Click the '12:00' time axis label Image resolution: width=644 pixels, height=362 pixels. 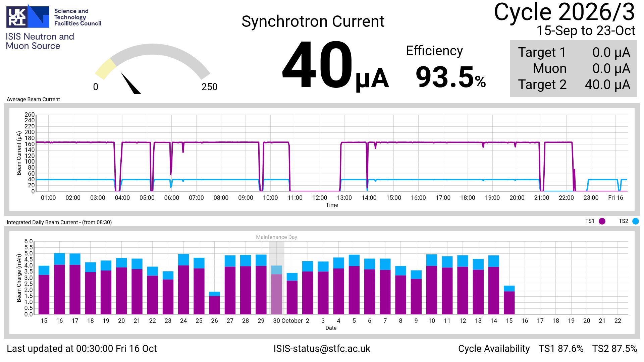pyautogui.click(x=320, y=198)
